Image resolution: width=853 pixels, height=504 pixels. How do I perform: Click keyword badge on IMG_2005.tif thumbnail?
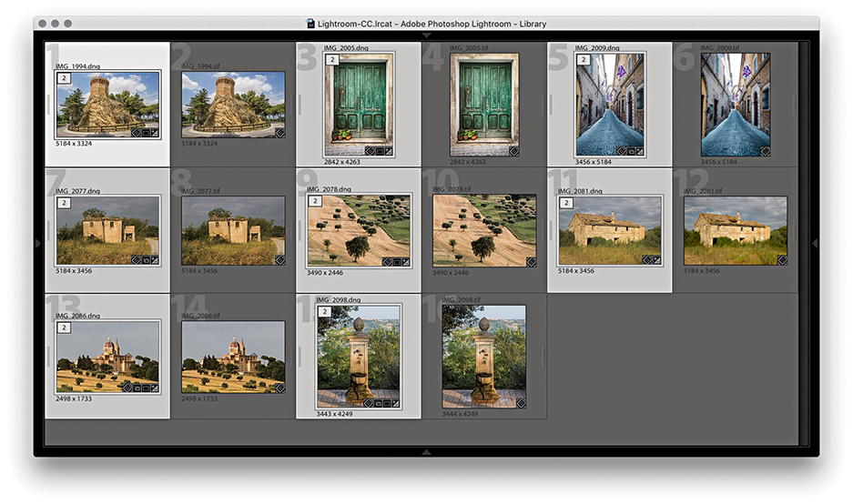(514, 151)
